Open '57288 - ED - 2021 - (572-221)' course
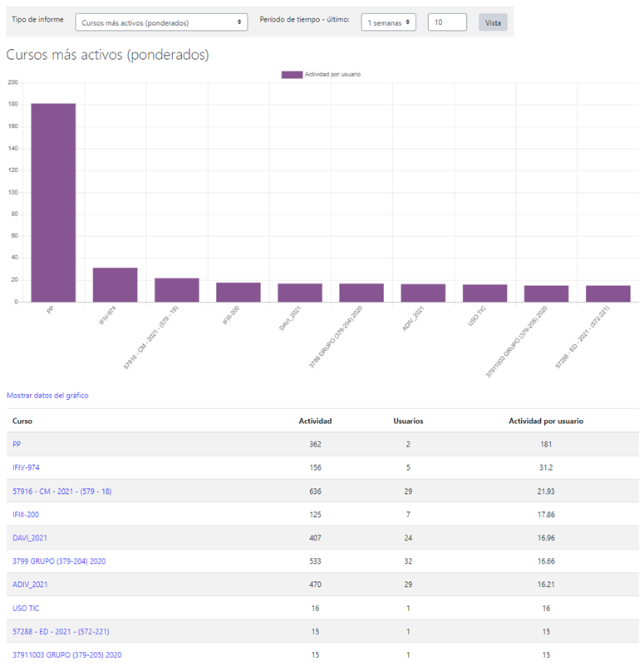This screenshot has height=671, width=644. (x=61, y=632)
